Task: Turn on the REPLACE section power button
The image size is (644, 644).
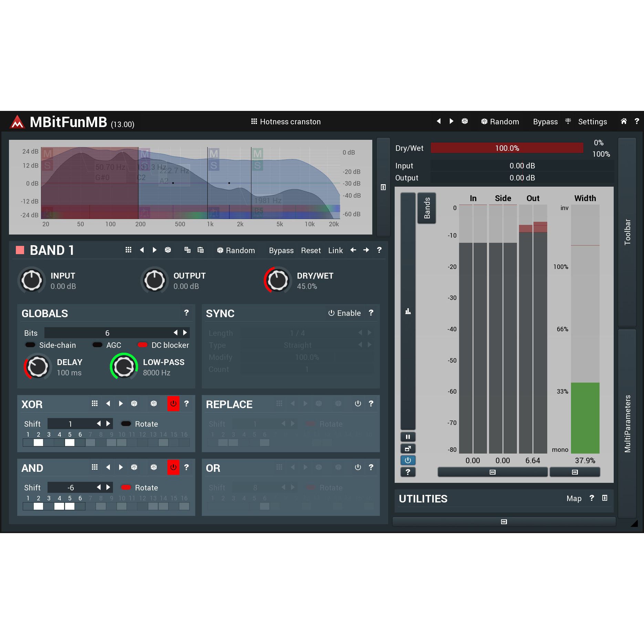Action: click(x=358, y=403)
